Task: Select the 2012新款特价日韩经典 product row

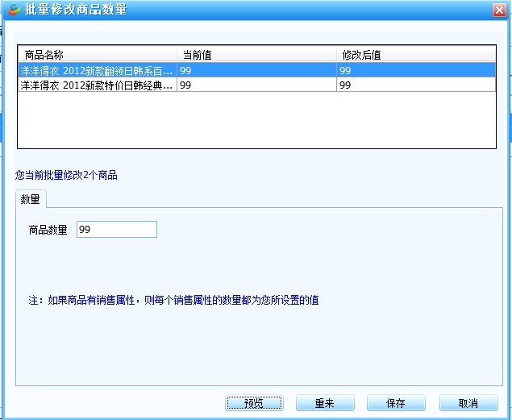Action: pos(256,85)
